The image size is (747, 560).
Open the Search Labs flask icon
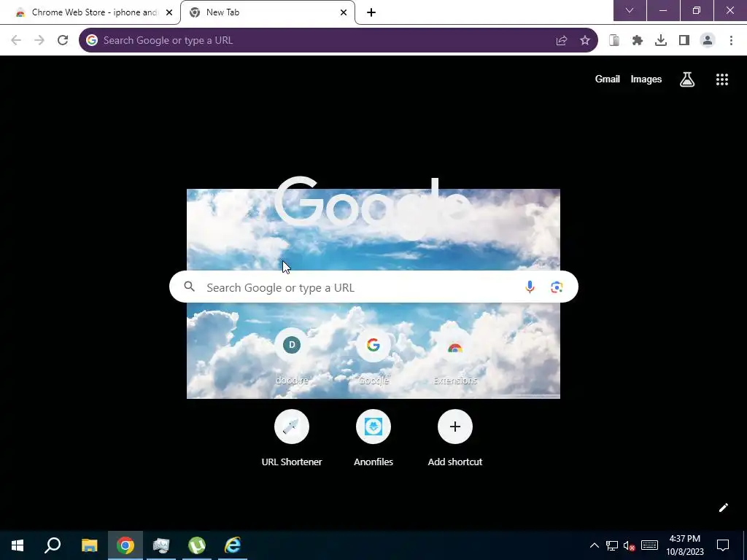tap(687, 79)
